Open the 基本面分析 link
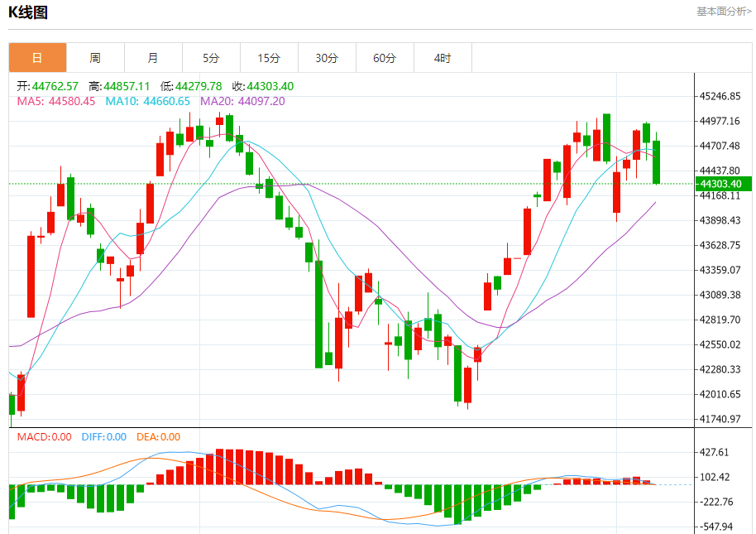 tap(724, 12)
